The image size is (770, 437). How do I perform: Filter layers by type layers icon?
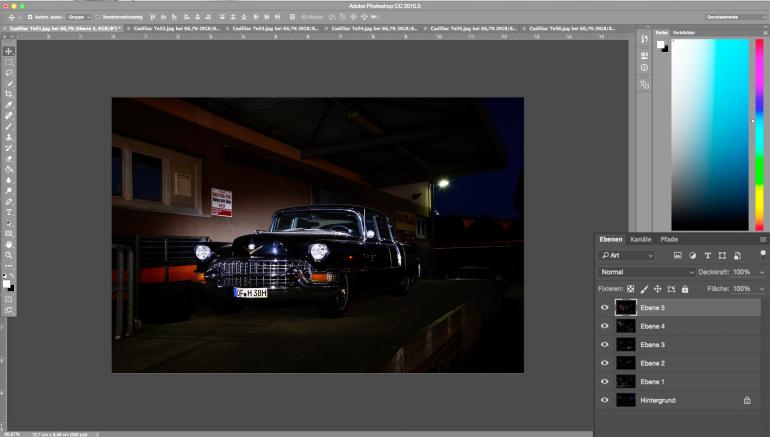[x=708, y=255]
